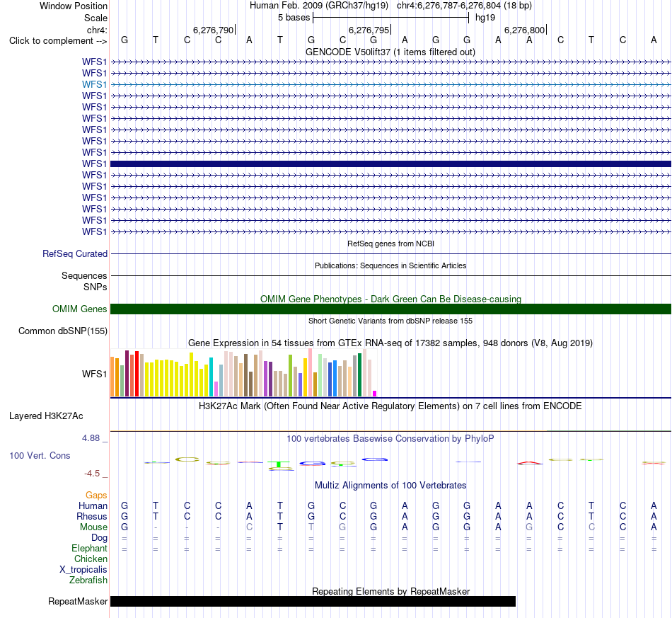This screenshot has height=618, width=672.
Task: Open '100 vertebrates Basewise Conservation by PhyloP' title
Action: tap(390, 439)
